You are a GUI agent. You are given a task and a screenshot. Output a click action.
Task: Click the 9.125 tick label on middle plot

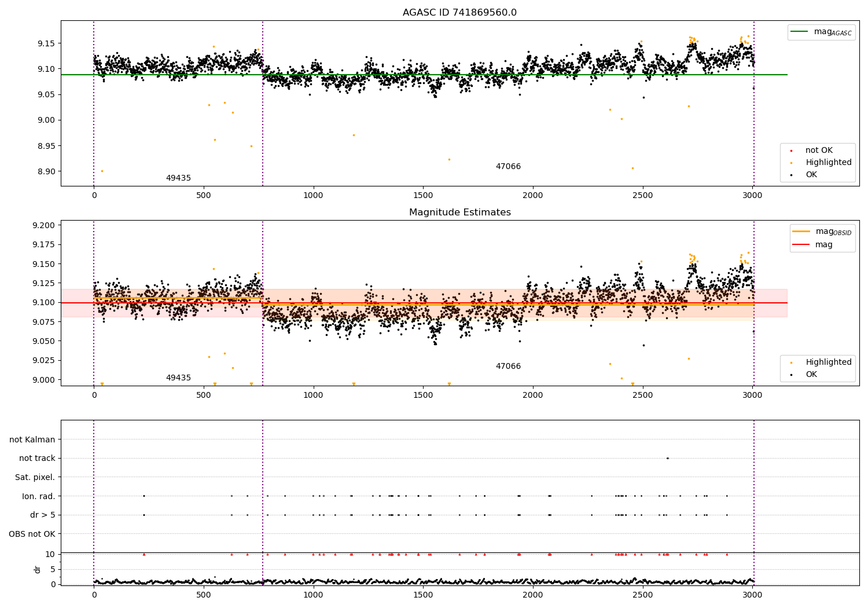tap(44, 283)
